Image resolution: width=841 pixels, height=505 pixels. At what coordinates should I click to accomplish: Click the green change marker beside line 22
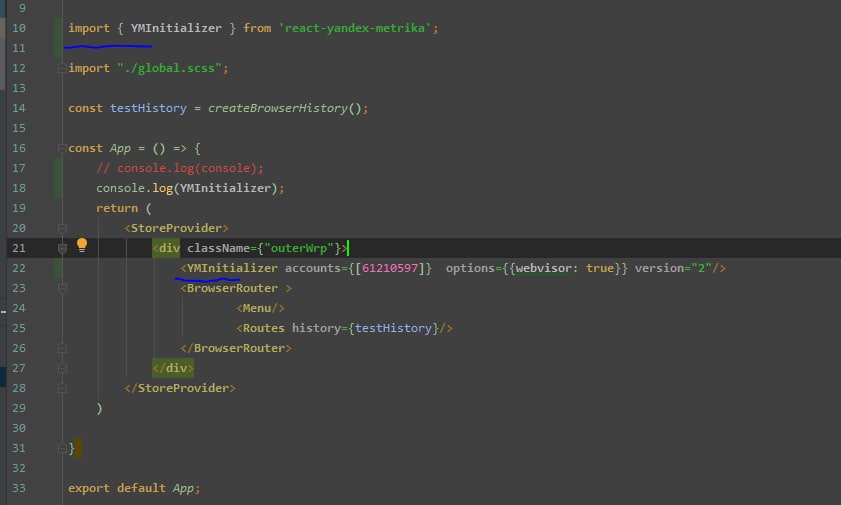(58, 268)
